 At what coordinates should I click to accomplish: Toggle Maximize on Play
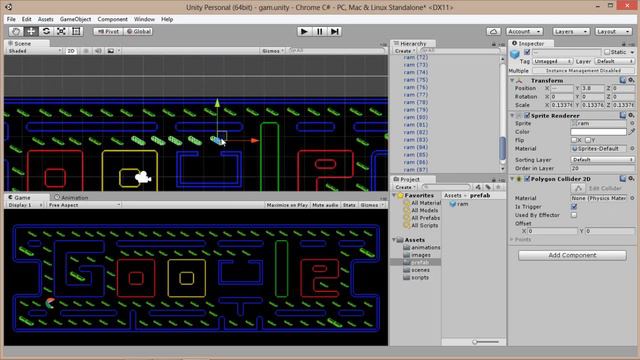point(287,205)
